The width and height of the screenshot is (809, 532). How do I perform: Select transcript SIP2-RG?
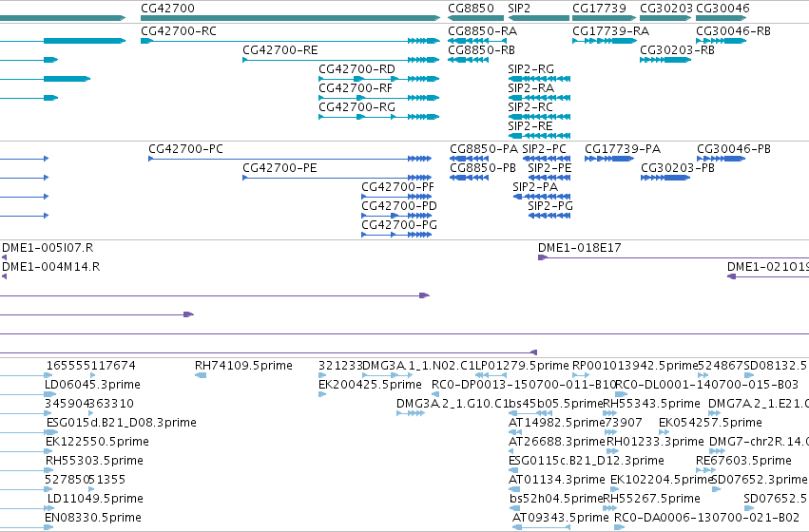530,69
